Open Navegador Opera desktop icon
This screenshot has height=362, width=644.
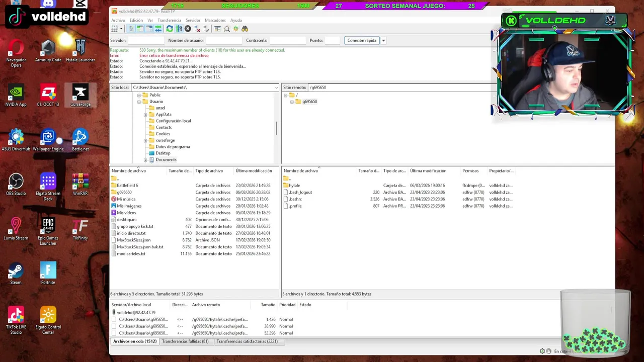click(x=16, y=54)
